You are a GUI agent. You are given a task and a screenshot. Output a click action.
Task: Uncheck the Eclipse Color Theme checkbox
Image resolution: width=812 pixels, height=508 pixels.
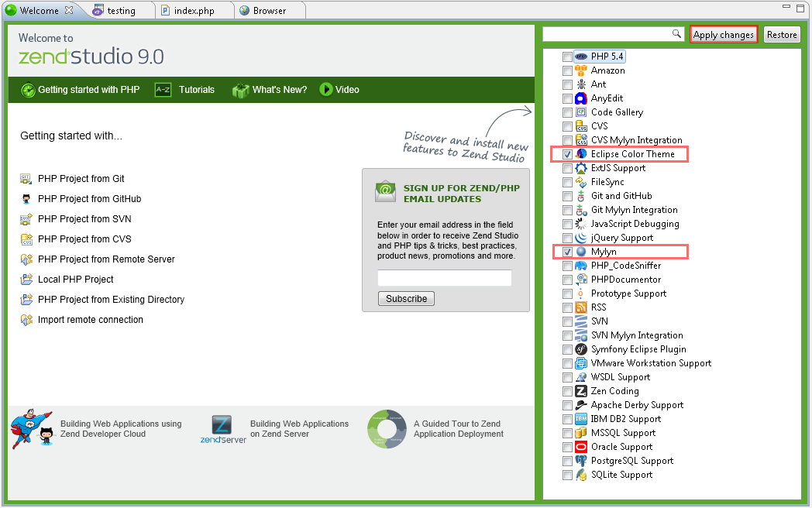coord(568,154)
